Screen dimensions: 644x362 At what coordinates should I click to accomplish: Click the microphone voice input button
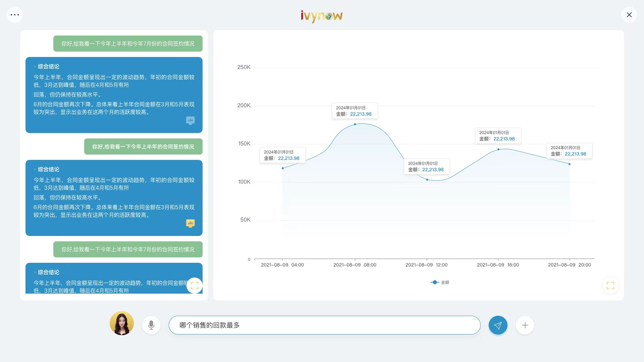click(151, 325)
